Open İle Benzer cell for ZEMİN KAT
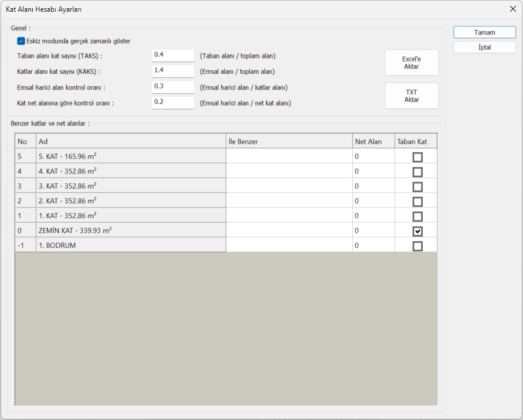This screenshot has height=420, width=523. pyautogui.click(x=289, y=231)
